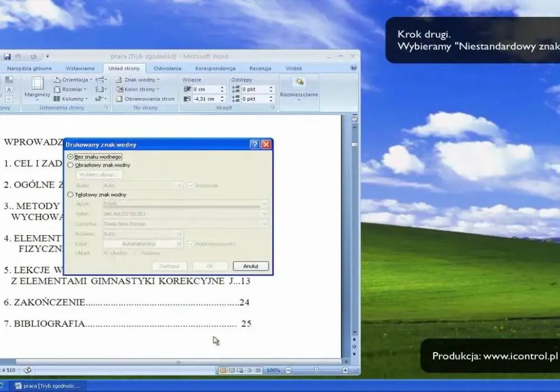
Task: Click the page breaks icon beside Orientacja
Action: click(x=101, y=80)
